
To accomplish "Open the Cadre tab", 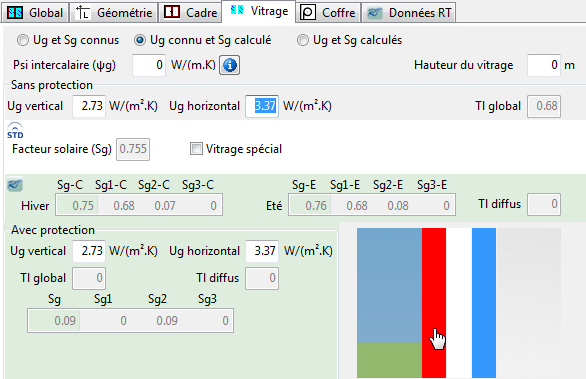I will [x=190, y=13].
